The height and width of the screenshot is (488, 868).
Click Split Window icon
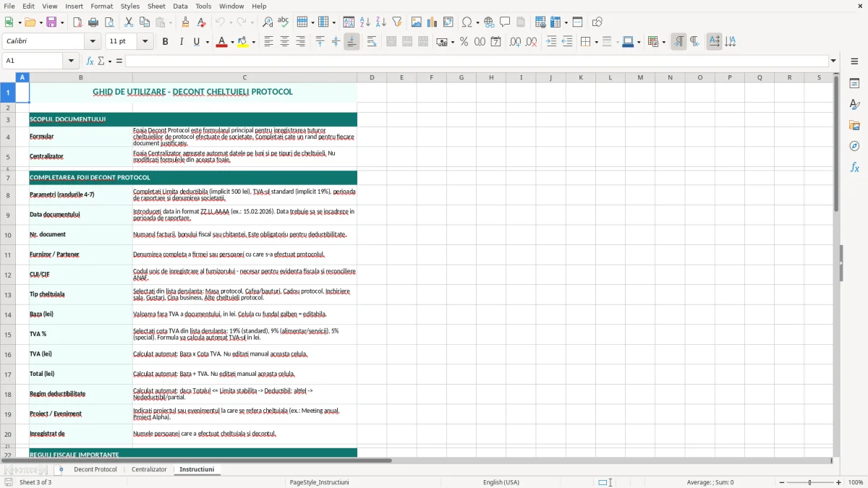577,22
